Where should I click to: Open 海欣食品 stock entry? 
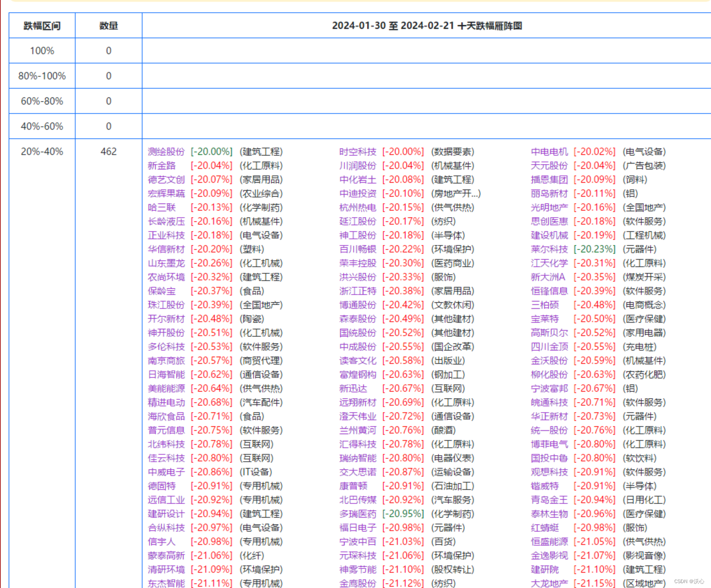click(x=166, y=416)
